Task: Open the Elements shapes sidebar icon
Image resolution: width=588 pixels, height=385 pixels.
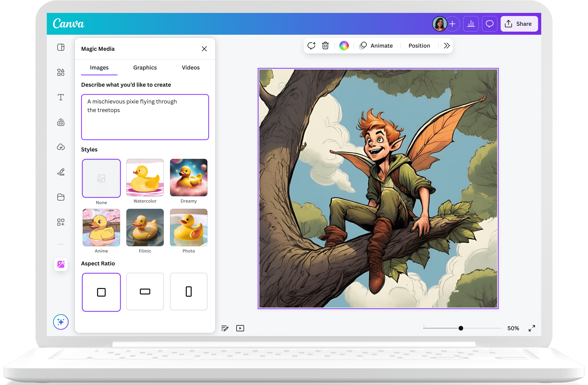Action: (x=61, y=72)
